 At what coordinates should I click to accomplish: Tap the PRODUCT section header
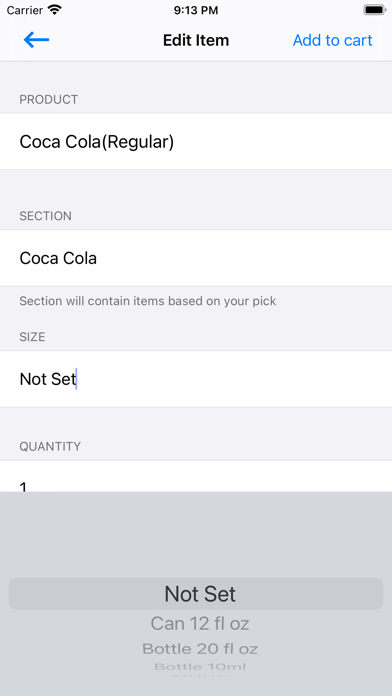[48, 99]
